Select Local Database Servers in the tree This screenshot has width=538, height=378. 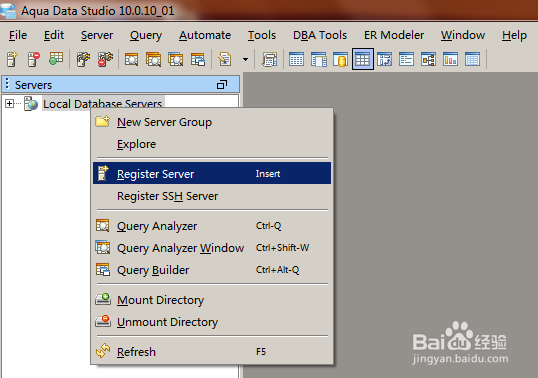pyautogui.click(x=102, y=103)
